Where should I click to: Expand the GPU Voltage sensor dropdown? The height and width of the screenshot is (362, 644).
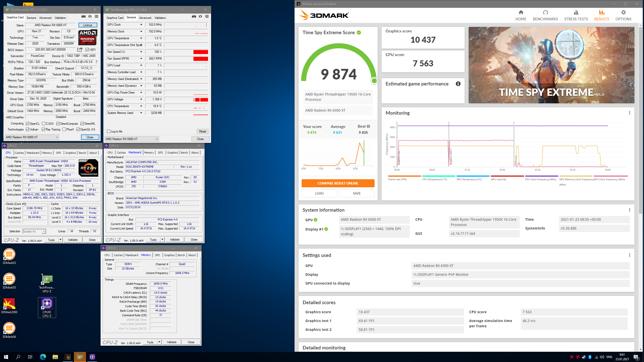pyautogui.click(x=141, y=99)
